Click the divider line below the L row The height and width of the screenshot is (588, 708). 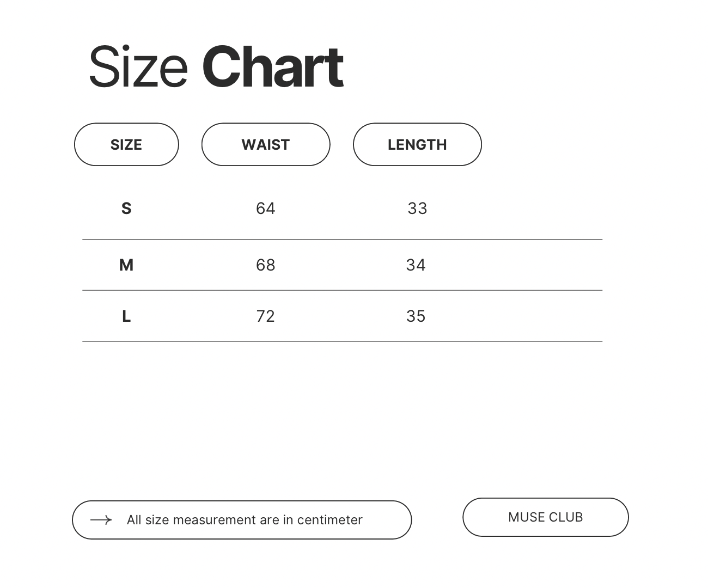point(342,341)
